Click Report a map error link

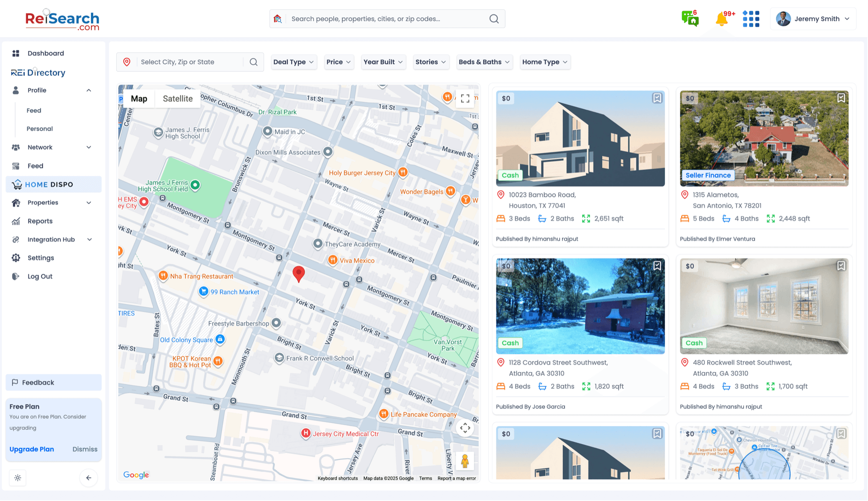click(457, 478)
